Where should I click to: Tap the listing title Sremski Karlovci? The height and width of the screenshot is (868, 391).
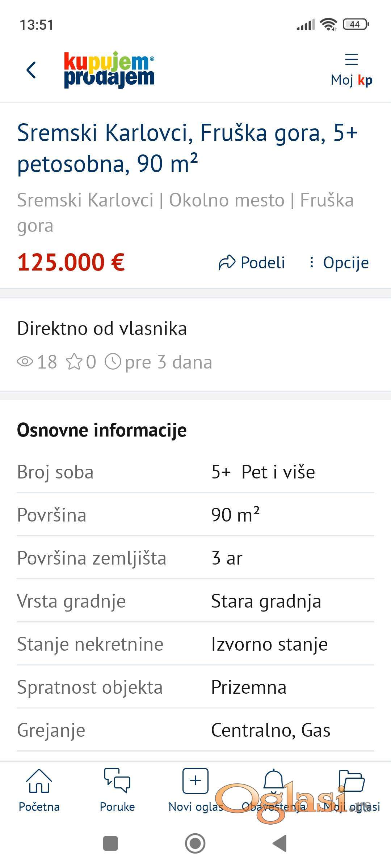(x=187, y=148)
